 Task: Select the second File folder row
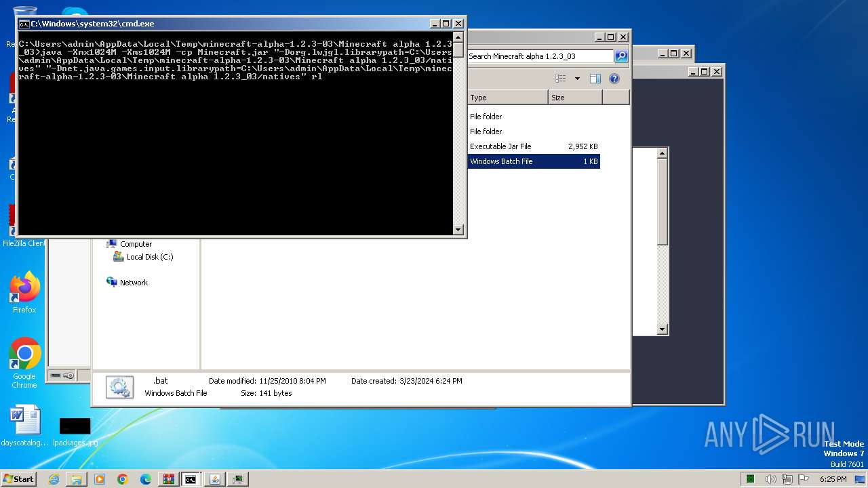click(x=534, y=131)
